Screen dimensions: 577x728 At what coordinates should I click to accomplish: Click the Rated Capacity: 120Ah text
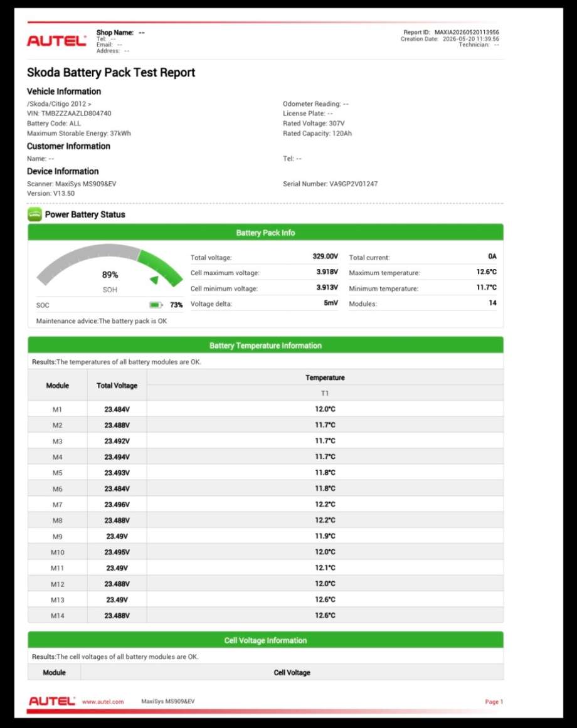pos(317,134)
